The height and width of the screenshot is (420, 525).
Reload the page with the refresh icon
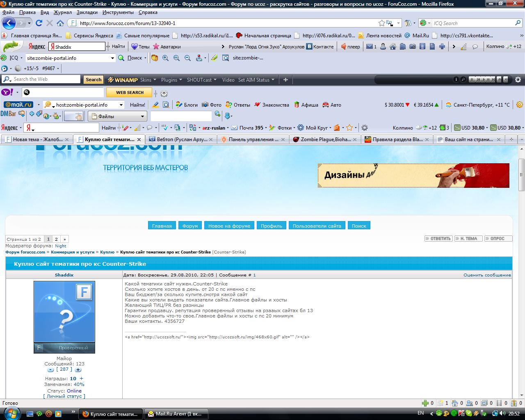click(39, 23)
